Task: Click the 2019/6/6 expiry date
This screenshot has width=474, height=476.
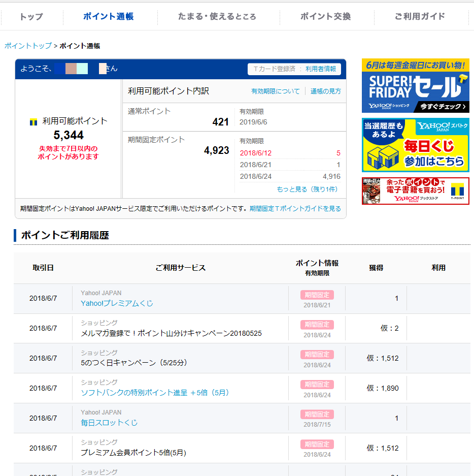Action: pyautogui.click(x=253, y=122)
